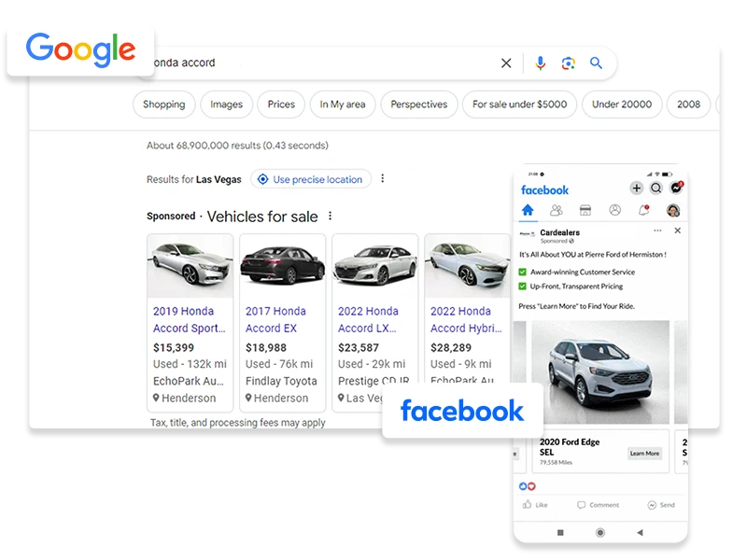Open more options beside Use precise location
The width and height of the screenshot is (747, 560).
(x=383, y=178)
